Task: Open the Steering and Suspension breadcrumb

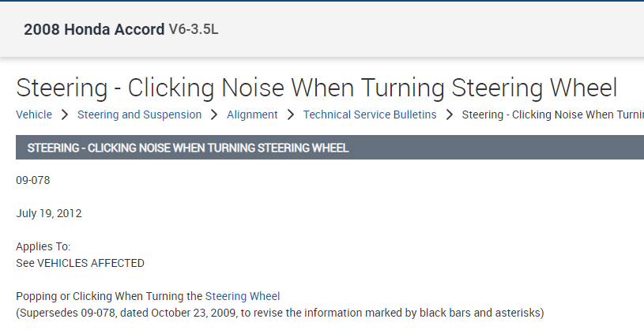Action: (x=139, y=114)
